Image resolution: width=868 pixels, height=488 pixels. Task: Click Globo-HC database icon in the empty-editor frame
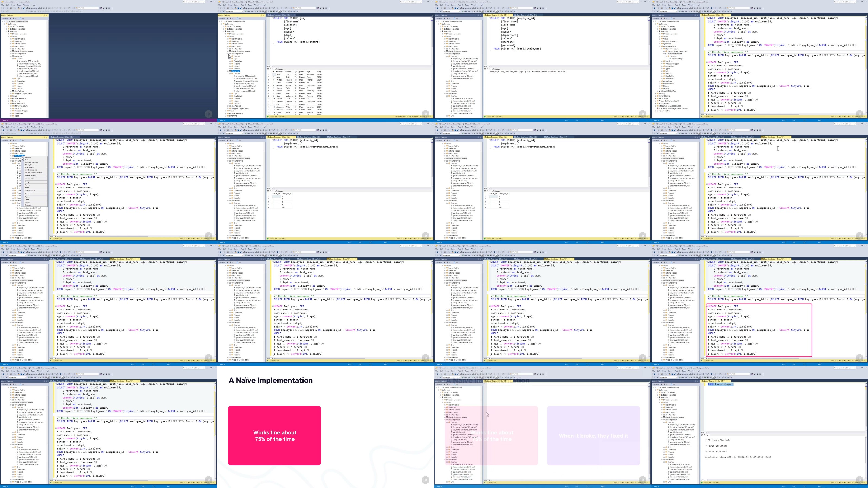pyautogui.click(x=9, y=31)
